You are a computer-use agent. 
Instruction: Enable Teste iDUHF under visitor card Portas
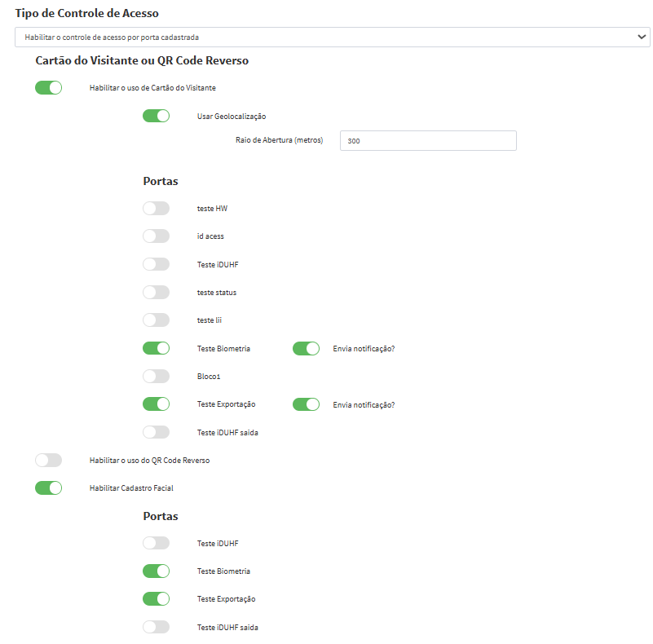tap(156, 264)
